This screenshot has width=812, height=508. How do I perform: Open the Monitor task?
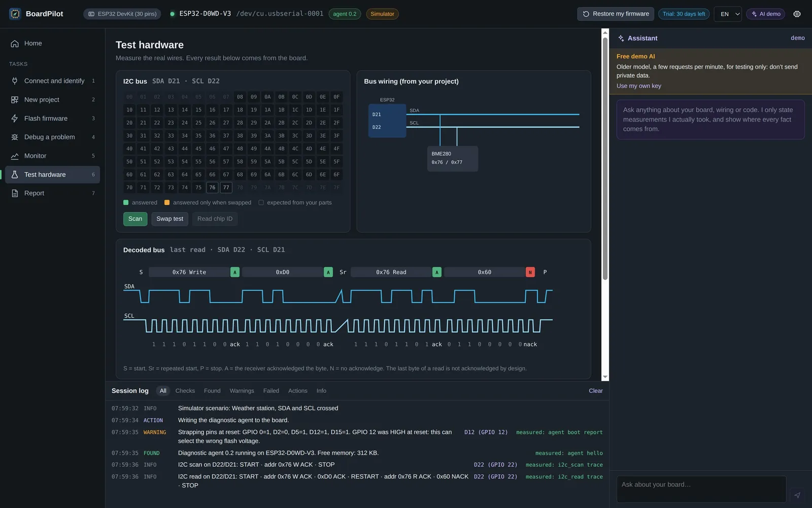(x=52, y=156)
